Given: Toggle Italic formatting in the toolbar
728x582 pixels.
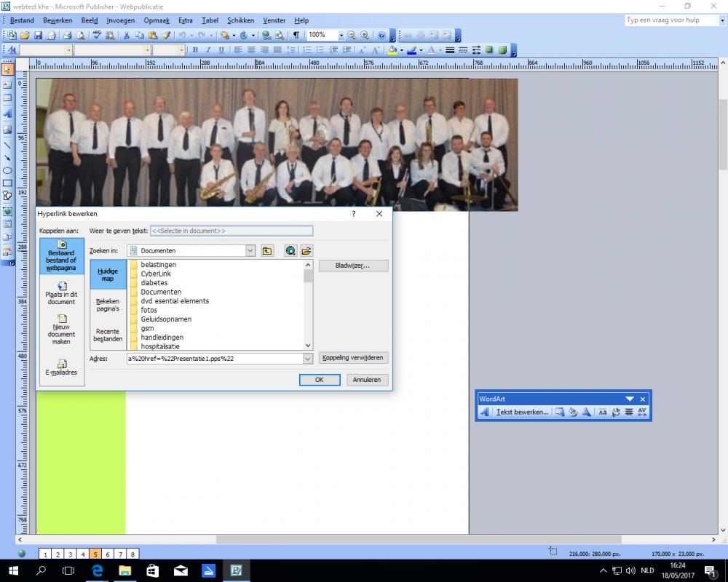Looking at the screenshot, I should point(208,50).
